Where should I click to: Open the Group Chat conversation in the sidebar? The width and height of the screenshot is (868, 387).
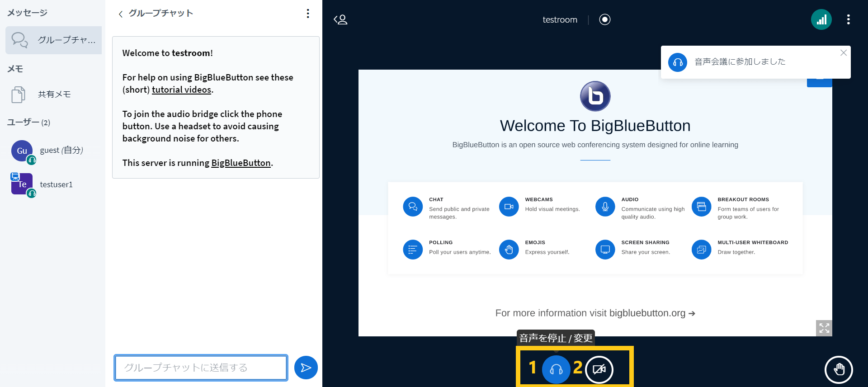pos(53,40)
